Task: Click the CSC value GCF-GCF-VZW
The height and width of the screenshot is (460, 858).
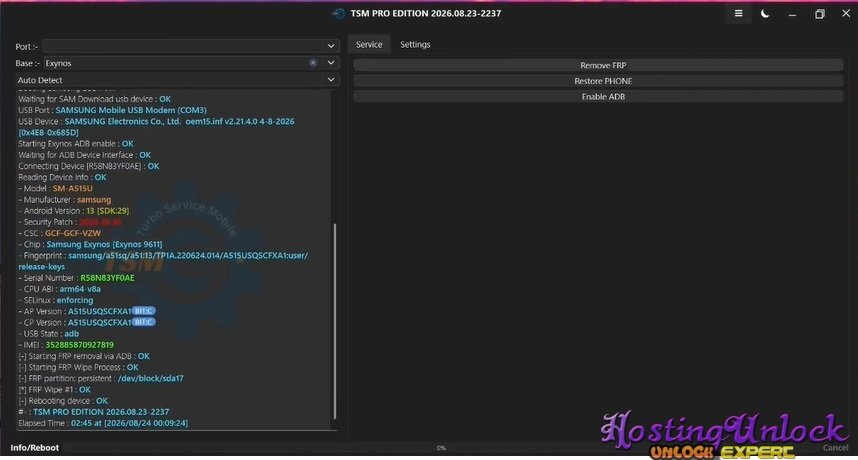Action: click(73, 233)
